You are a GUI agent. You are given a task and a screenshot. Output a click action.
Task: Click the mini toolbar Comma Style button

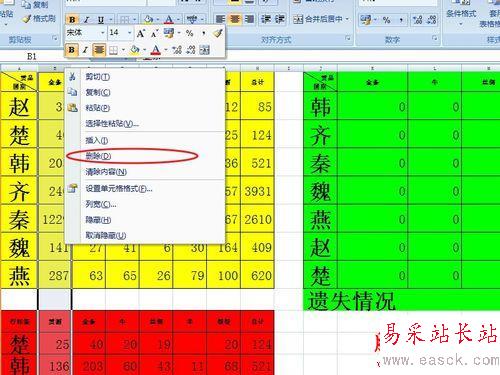pos(203,33)
